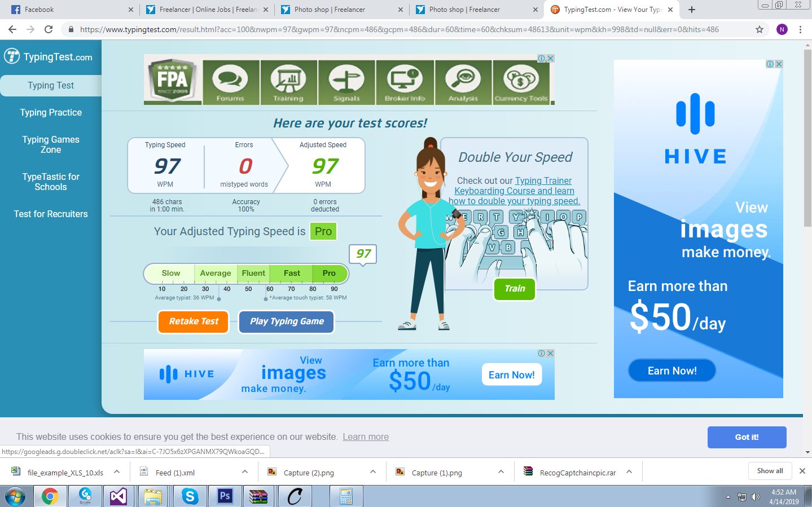Close the downloads bar
Viewport: 812px width, 507px height.
(802, 471)
